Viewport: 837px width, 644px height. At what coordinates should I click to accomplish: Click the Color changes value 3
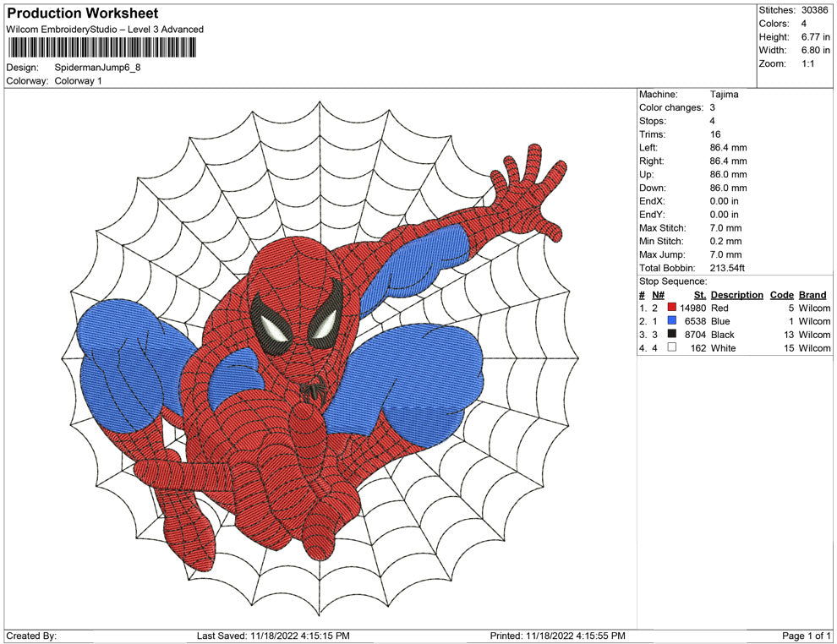point(712,108)
